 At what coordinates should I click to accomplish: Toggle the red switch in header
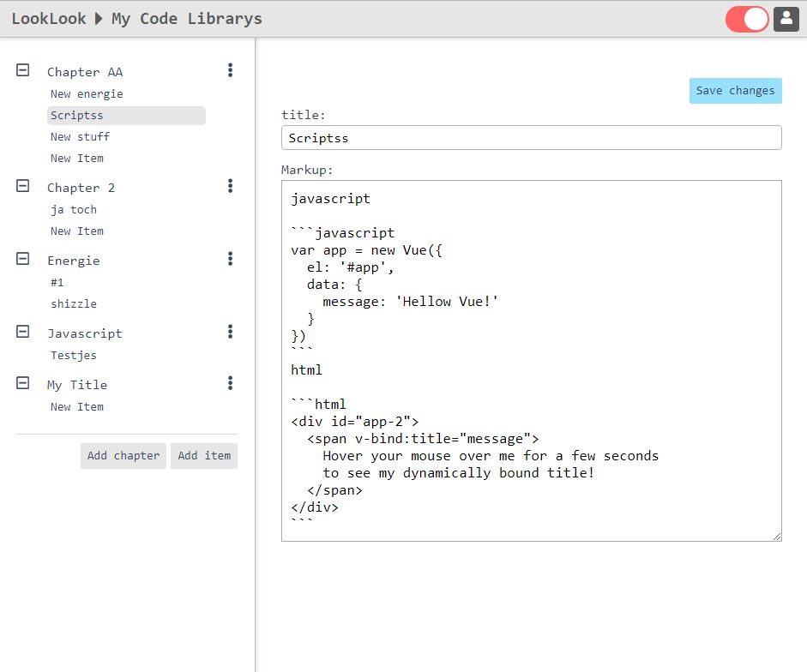(x=747, y=19)
